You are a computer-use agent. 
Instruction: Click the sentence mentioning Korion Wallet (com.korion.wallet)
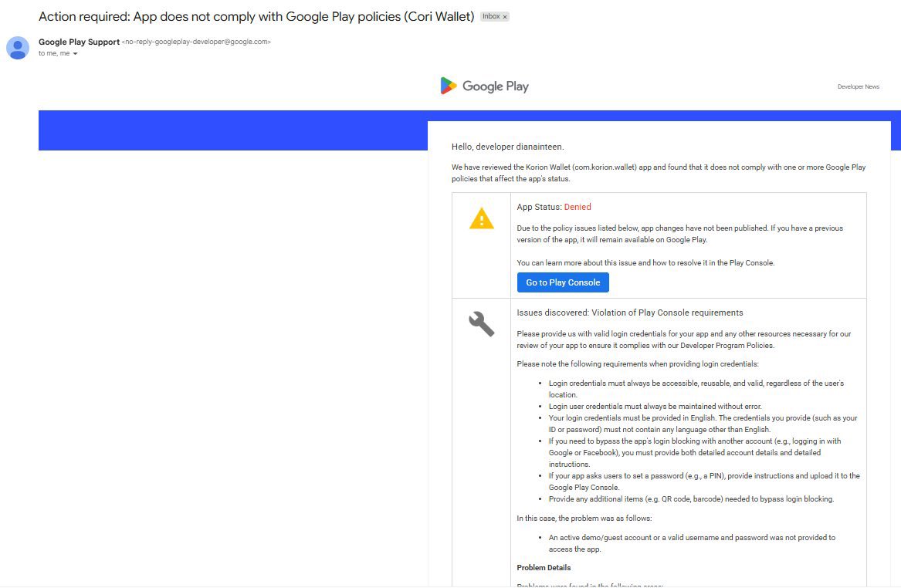659,173
